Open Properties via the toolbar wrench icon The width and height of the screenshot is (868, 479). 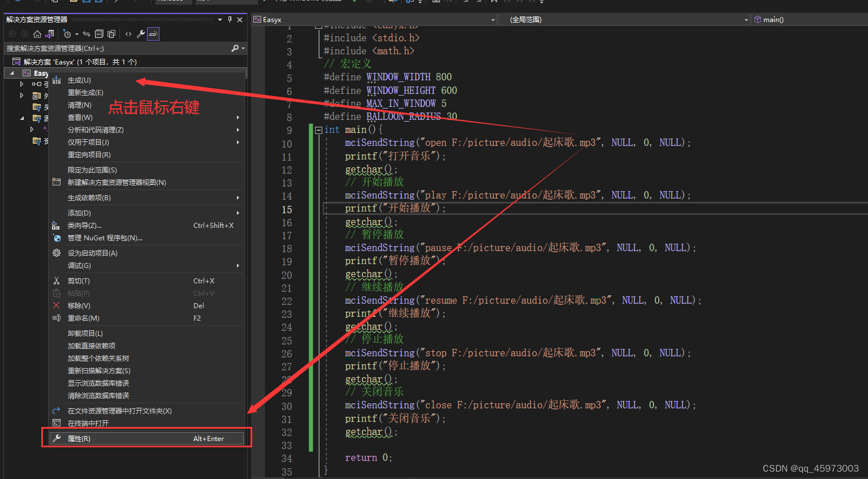pos(141,34)
